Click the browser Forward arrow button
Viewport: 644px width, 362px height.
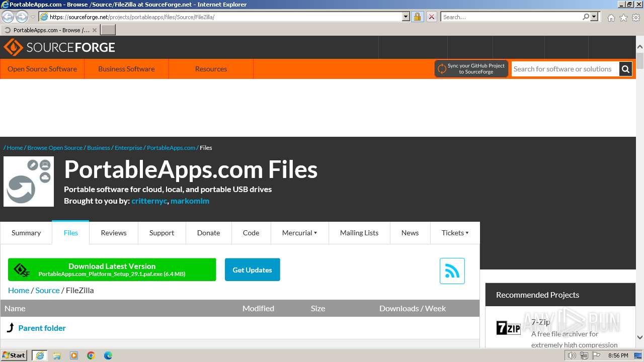(x=22, y=17)
